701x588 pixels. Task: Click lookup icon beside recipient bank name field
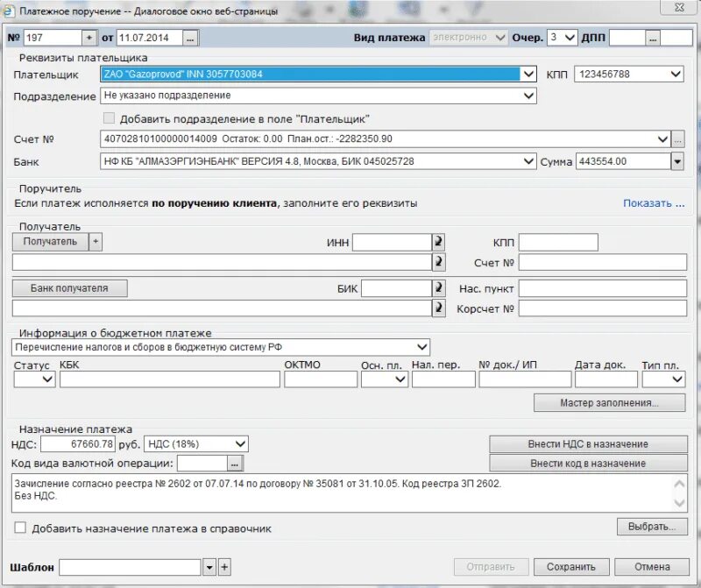click(439, 308)
